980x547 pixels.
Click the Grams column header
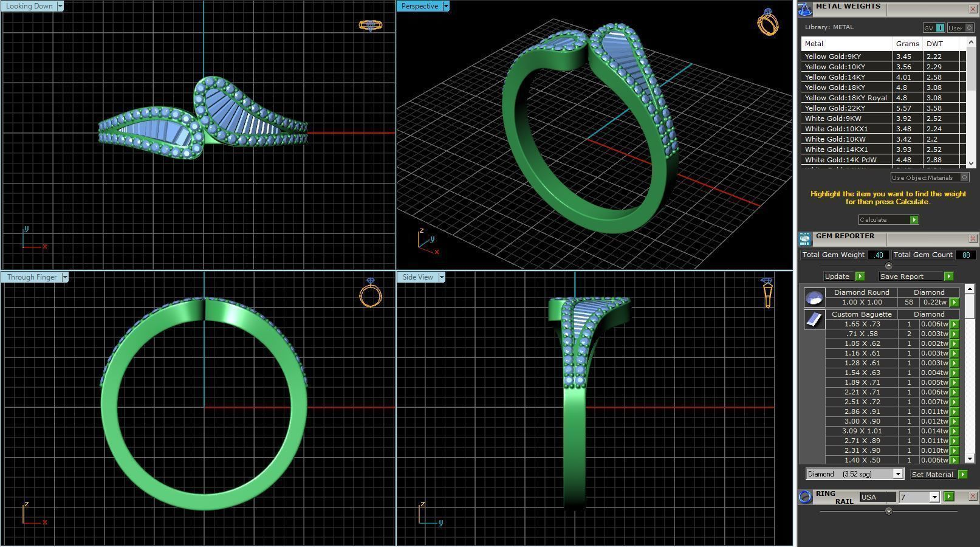tap(908, 44)
